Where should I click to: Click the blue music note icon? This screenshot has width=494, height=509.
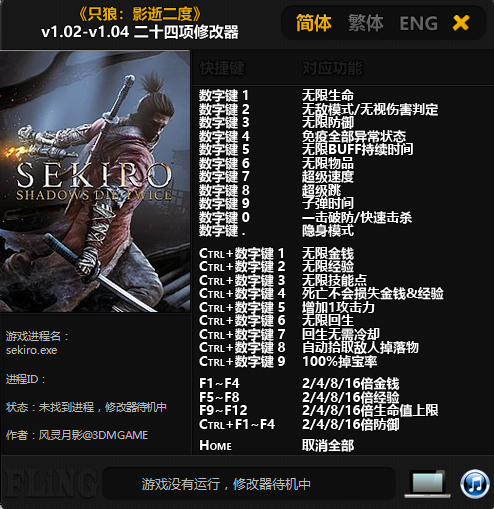(475, 484)
